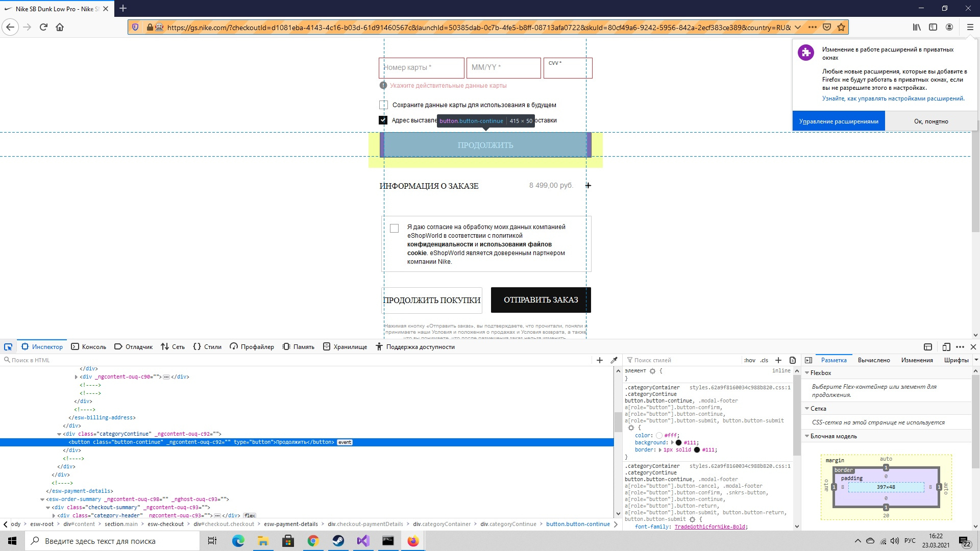Go back to the previous page

10,27
